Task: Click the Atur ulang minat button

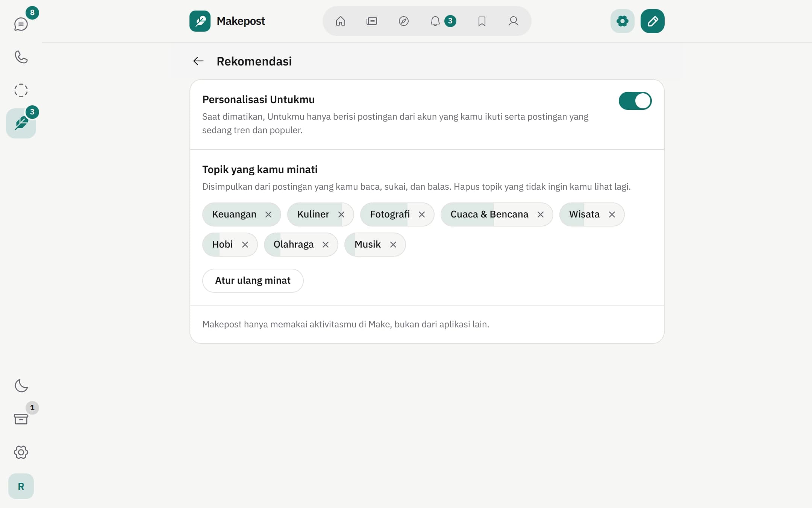Action: pos(253,280)
